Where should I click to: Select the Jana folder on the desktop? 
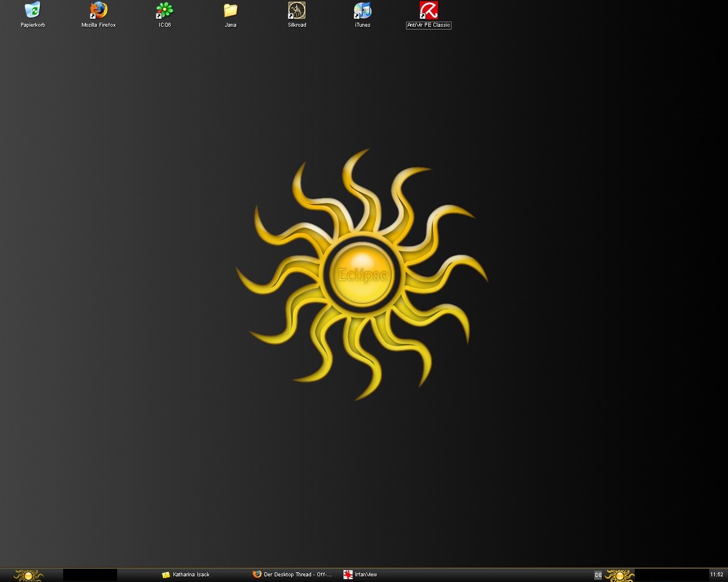click(230, 10)
